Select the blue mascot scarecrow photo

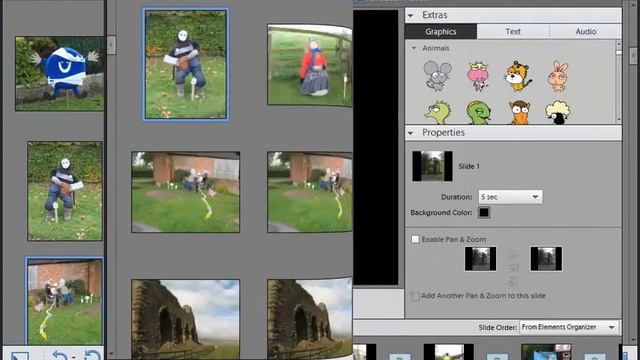tap(60, 73)
